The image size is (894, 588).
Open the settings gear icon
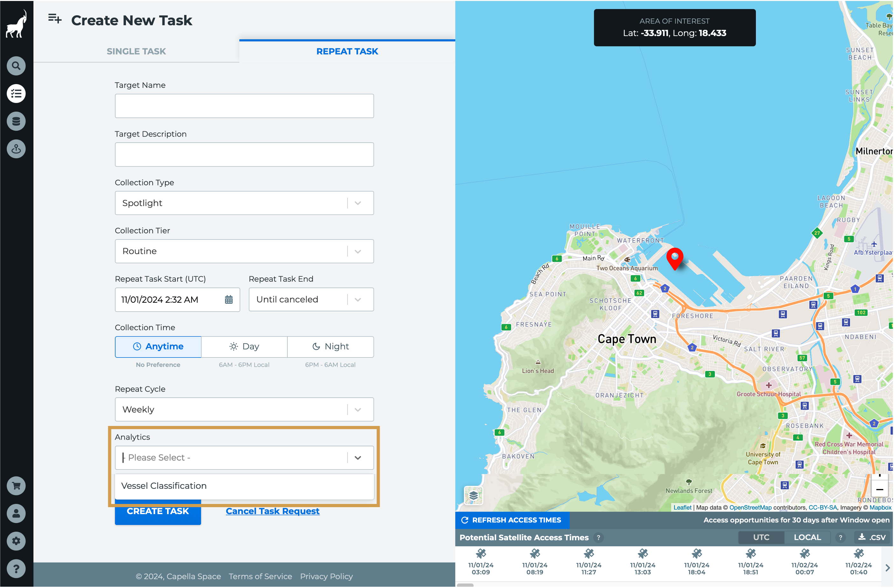[16, 541]
